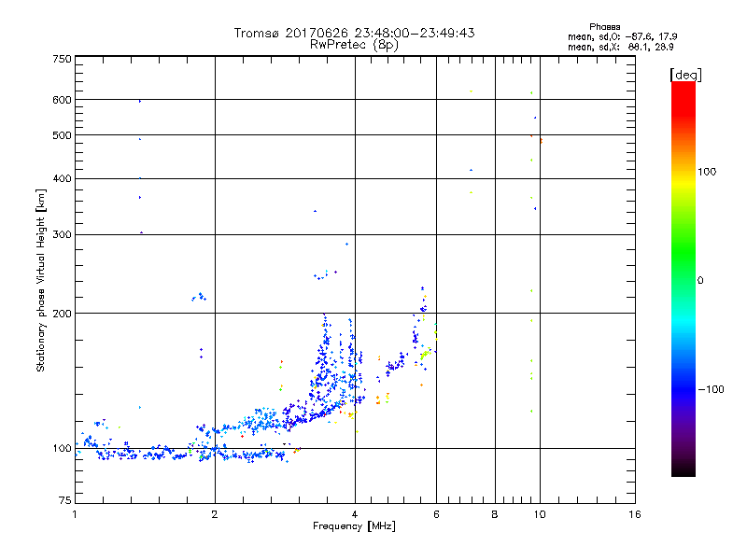Select the 4 MHz x-axis tick label
The width and height of the screenshot is (747, 560).
tap(355, 515)
